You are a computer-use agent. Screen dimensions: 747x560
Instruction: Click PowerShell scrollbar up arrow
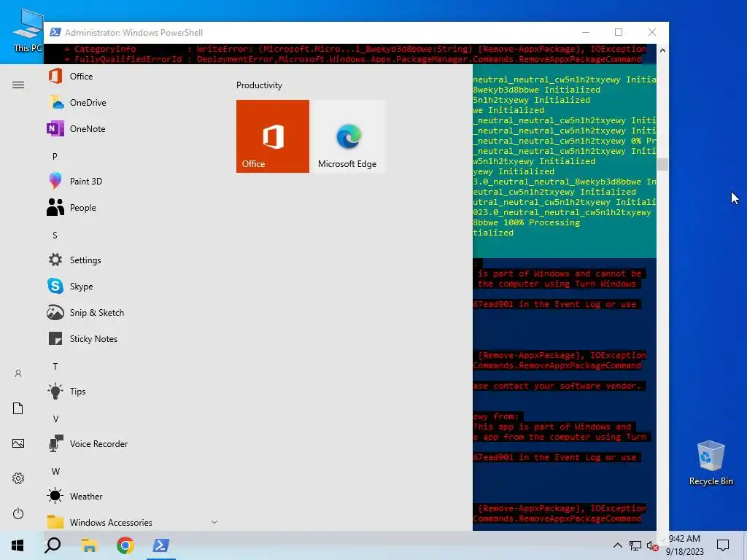click(x=662, y=50)
